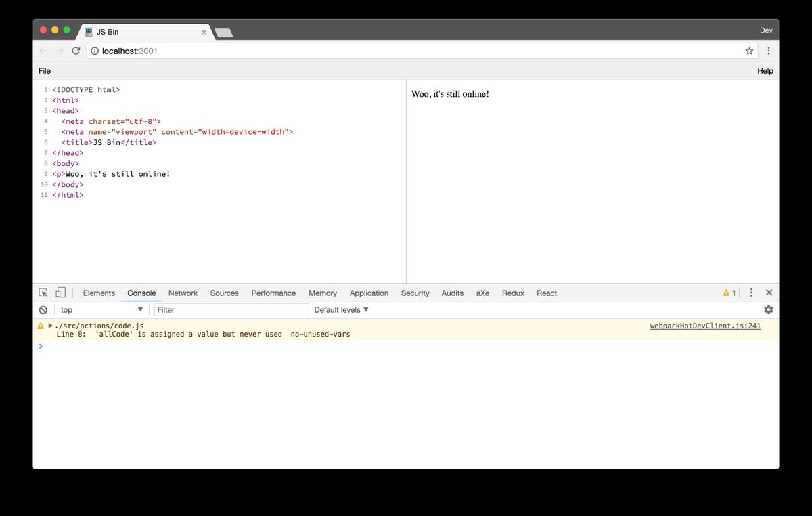Image resolution: width=812 pixels, height=516 pixels.
Task: Switch to the Redux tab
Action: pyautogui.click(x=513, y=293)
